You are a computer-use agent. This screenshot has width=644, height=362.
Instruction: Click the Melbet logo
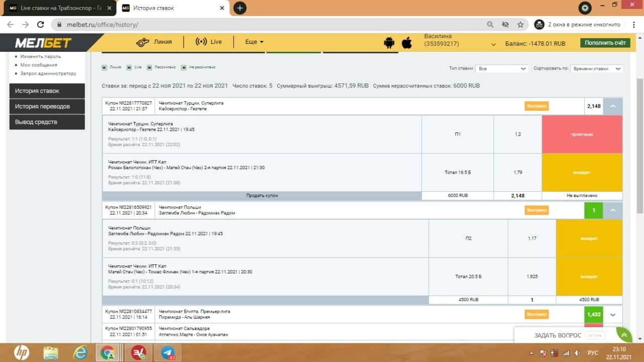(x=43, y=43)
